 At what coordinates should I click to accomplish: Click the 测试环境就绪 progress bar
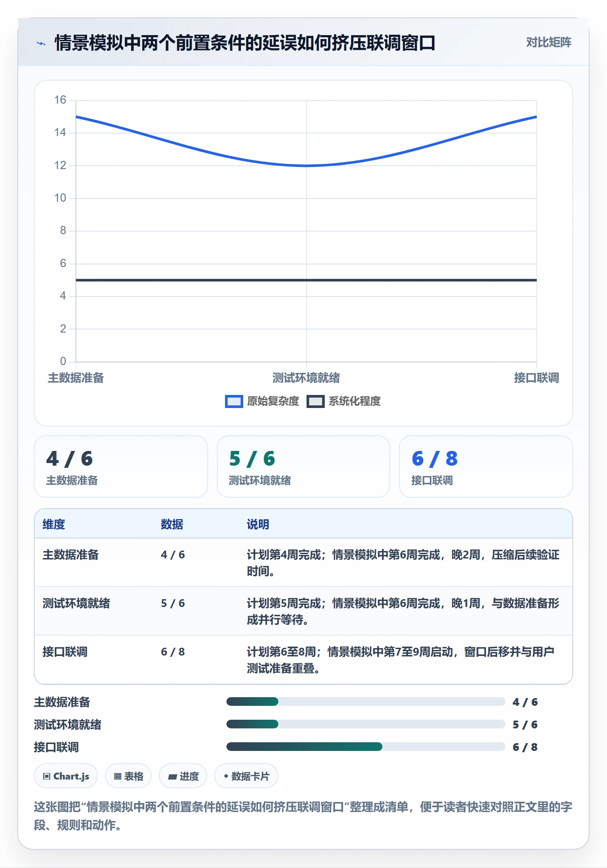coord(366,724)
